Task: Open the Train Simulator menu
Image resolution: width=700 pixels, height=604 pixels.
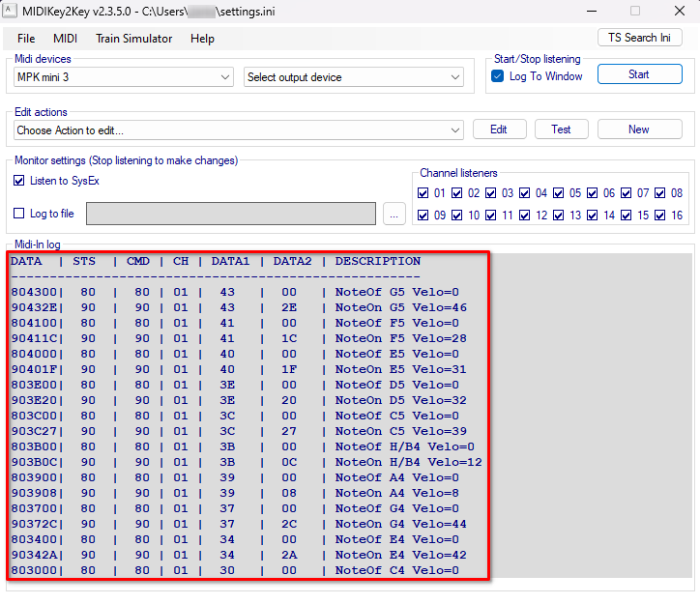Action: tap(134, 39)
